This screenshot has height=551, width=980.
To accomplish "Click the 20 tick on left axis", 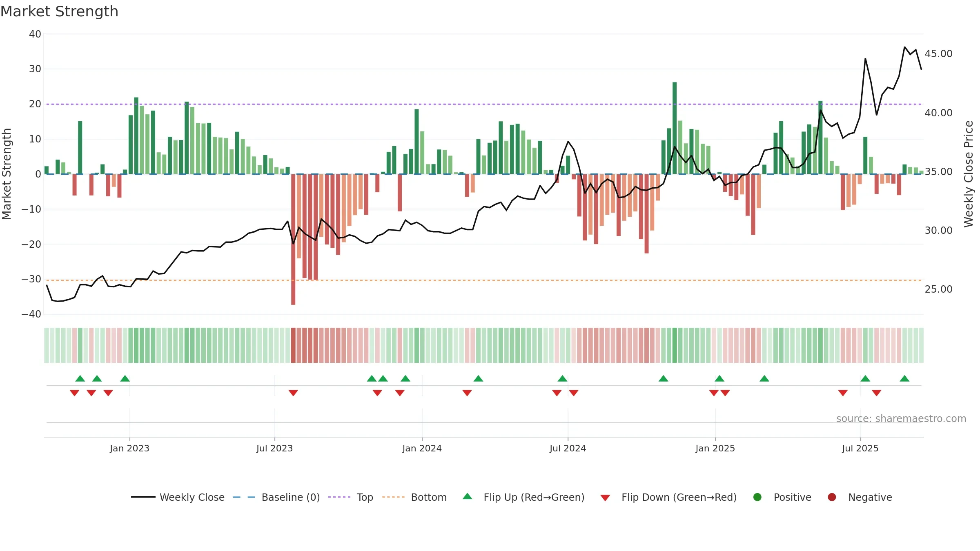I will pyautogui.click(x=35, y=104).
